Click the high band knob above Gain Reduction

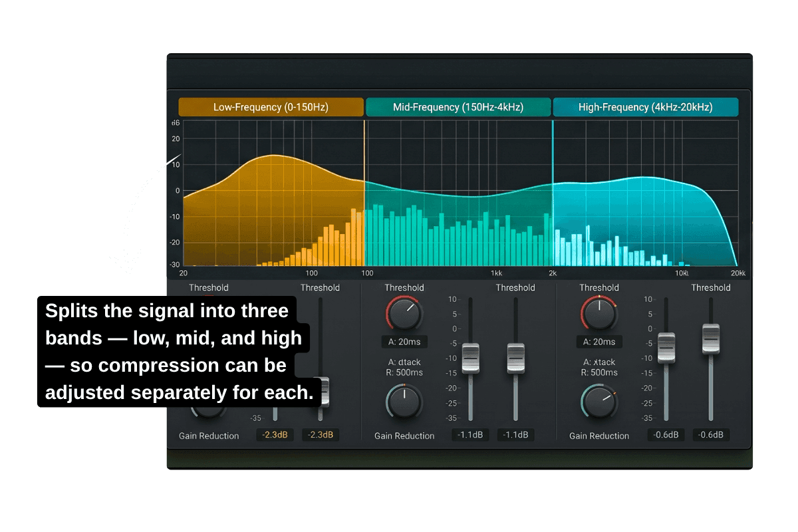(x=599, y=402)
